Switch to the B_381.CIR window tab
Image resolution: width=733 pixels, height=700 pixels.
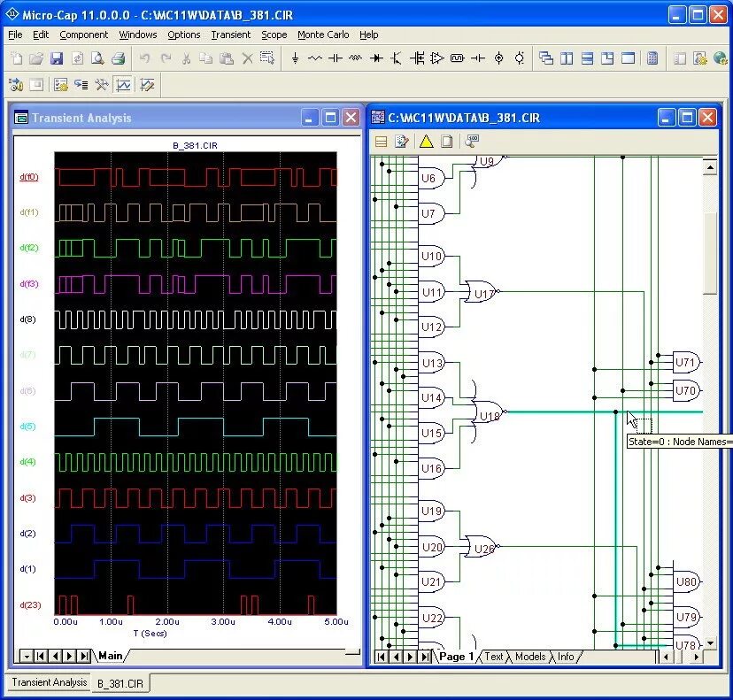pyautogui.click(x=120, y=684)
